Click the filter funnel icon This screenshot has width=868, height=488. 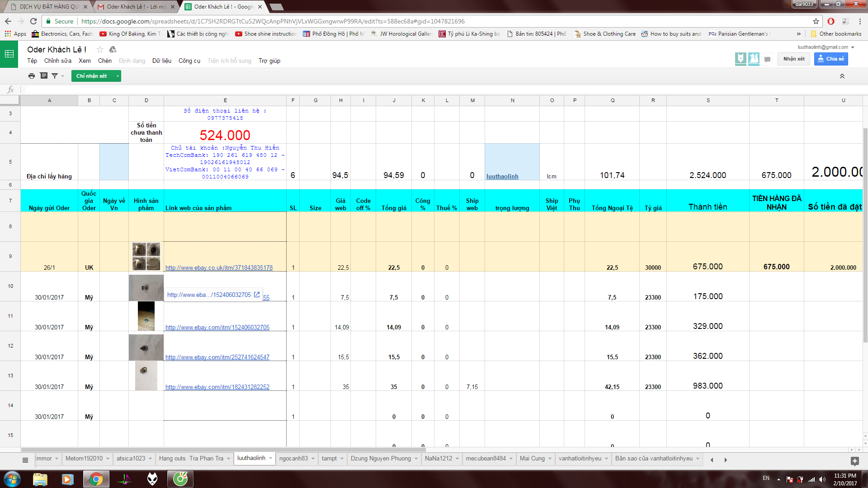coord(55,76)
